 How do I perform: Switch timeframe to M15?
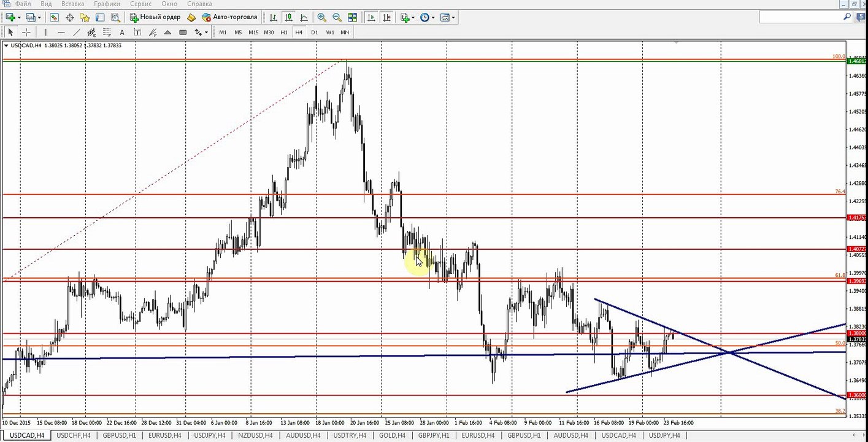253,32
